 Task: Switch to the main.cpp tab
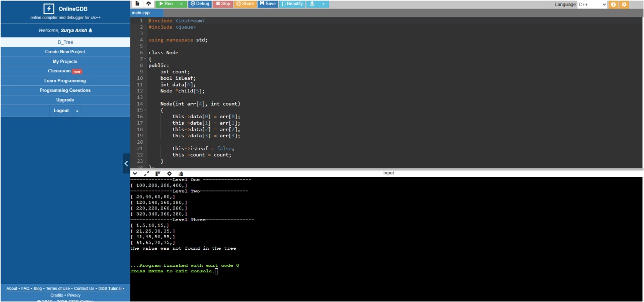tap(141, 13)
